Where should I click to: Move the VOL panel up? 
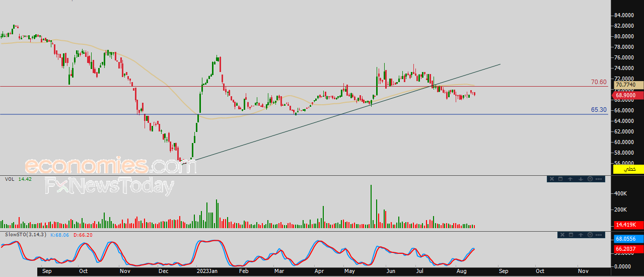570,179
